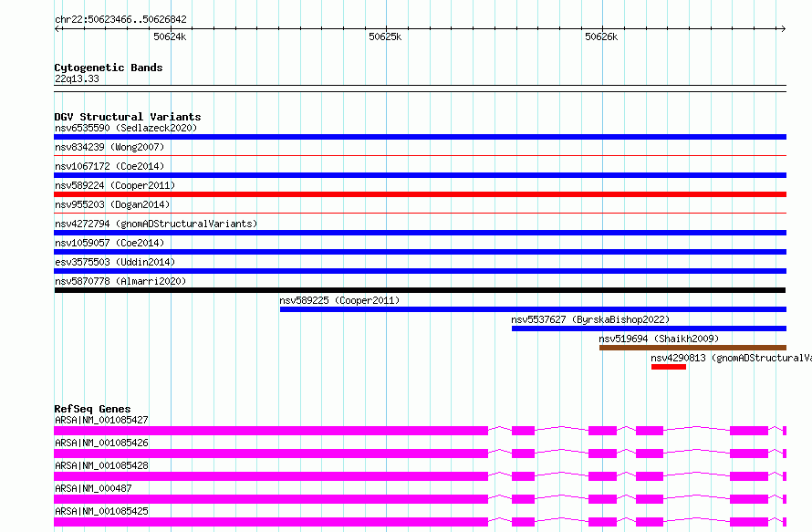812x532 pixels.
Task: Open ARSA|NM_001085425 transcript label
Action: (101, 511)
